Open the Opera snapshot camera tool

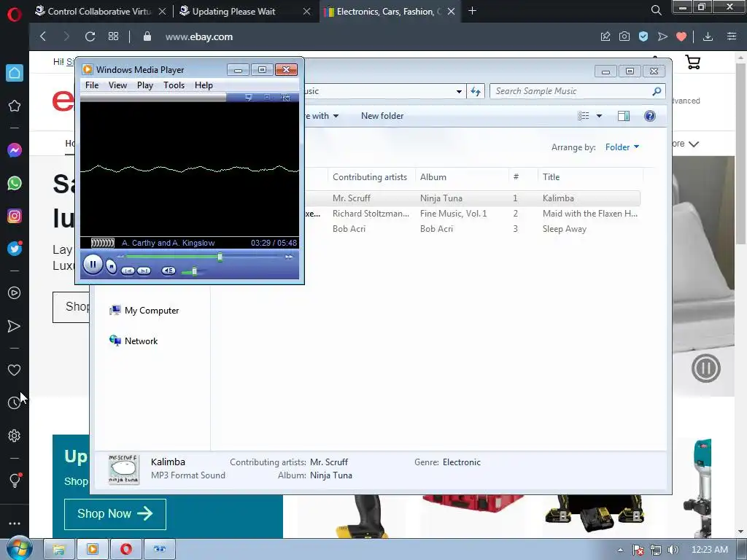click(624, 36)
